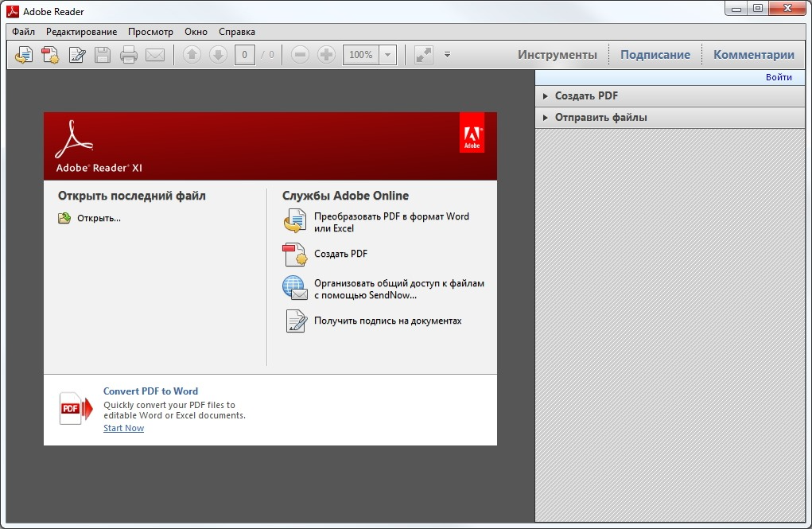
Task: Open the Окно menu
Action: click(196, 32)
